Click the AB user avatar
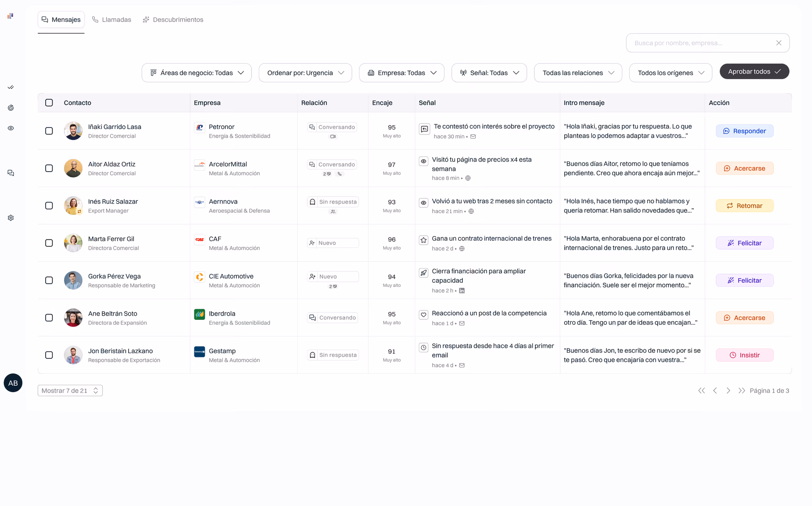The width and height of the screenshot is (812, 506). coord(13,383)
